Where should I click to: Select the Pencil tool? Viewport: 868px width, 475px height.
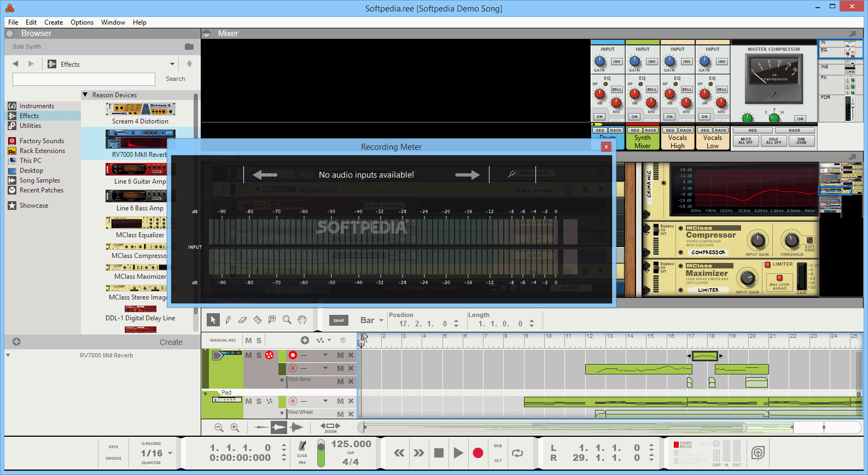tap(228, 320)
